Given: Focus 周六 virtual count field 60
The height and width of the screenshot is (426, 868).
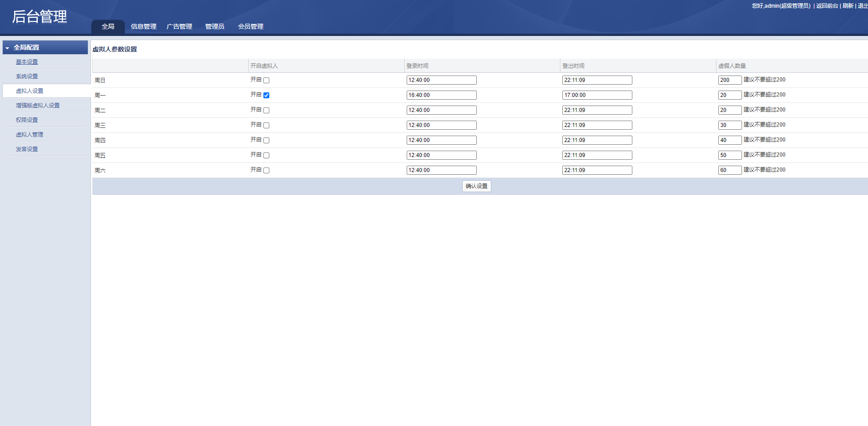Looking at the screenshot, I should [730, 170].
